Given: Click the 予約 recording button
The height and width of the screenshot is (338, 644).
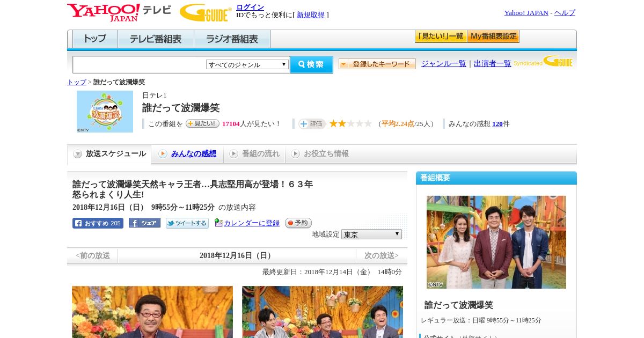Looking at the screenshot, I should pyautogui.click(x=298, y=223).
